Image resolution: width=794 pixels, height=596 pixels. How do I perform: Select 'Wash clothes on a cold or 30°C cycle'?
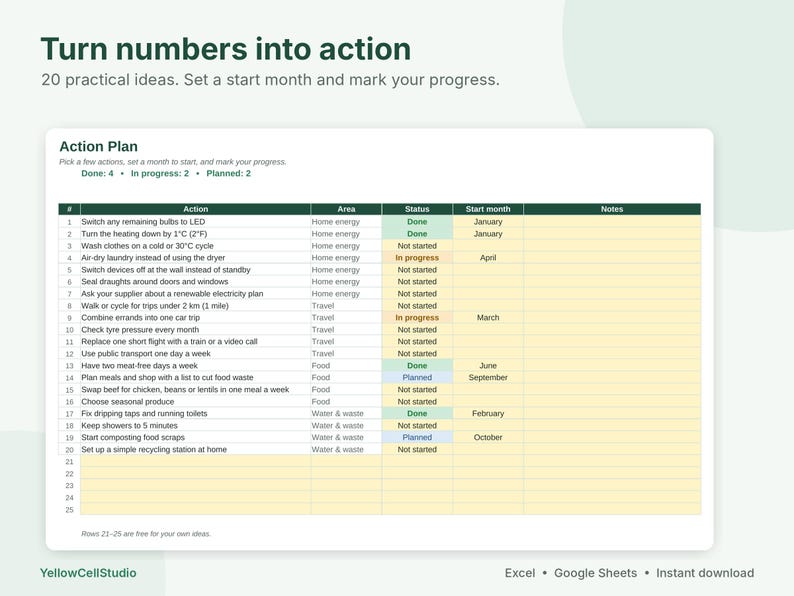(195, 246)
